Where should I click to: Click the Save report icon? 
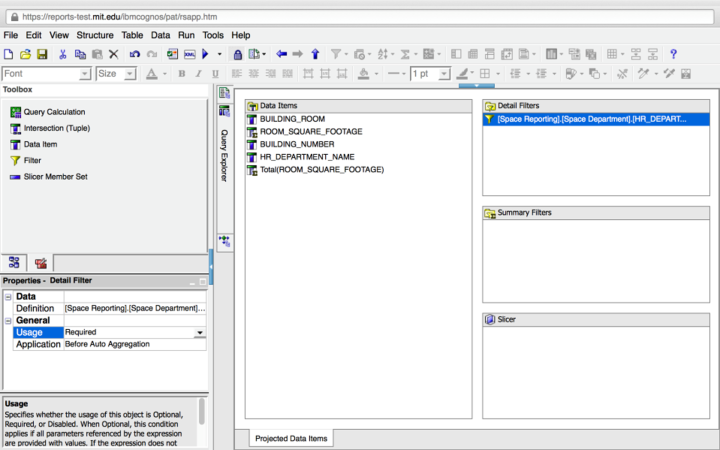click(x=43, y=54)
